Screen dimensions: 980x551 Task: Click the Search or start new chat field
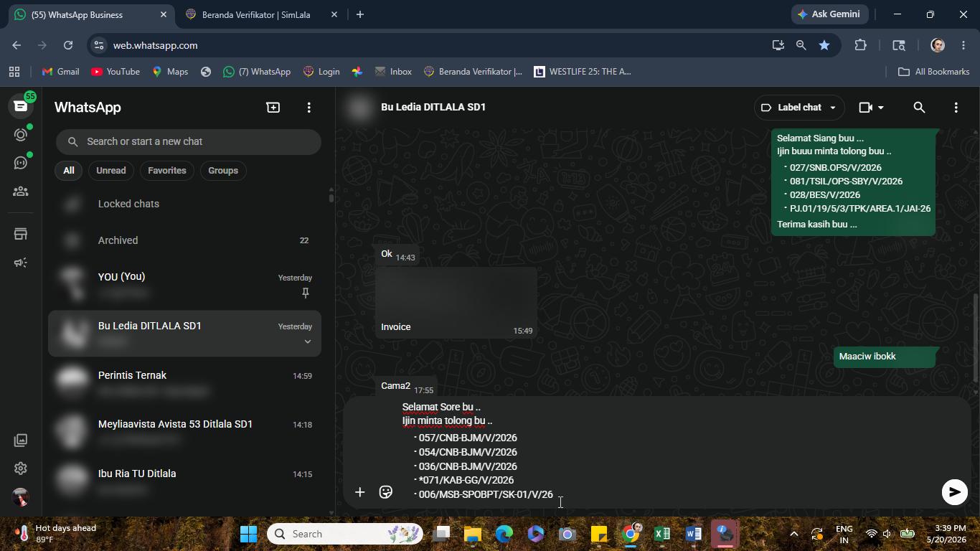pyautogui.click(x=189, y=141)
